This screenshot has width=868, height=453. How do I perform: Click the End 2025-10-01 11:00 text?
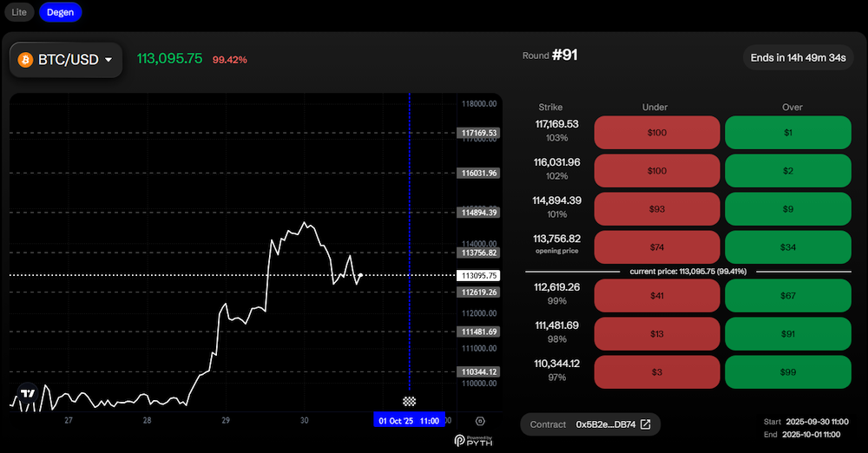coord(802,435)
